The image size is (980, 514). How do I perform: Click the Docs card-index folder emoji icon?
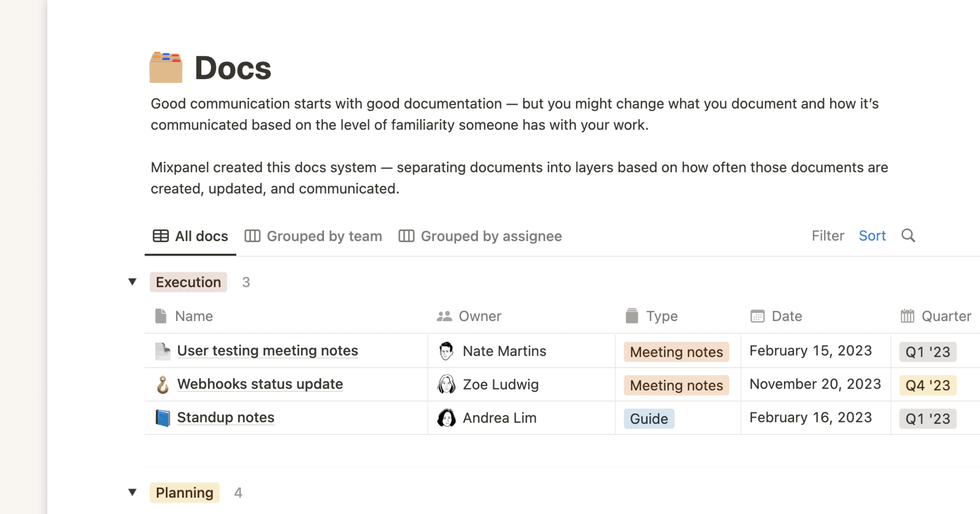tap(165, 67)
